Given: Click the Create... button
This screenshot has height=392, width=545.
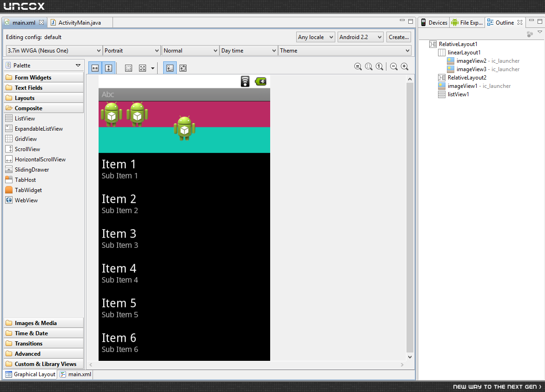Looking at the screenshot, I should click(399, 37).
